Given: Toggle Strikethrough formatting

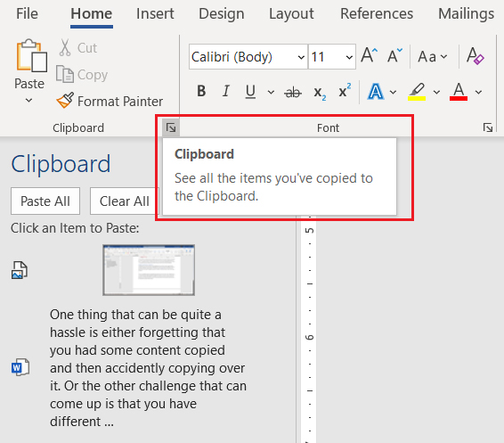Looking at the screenshot, I should (293, 93).
